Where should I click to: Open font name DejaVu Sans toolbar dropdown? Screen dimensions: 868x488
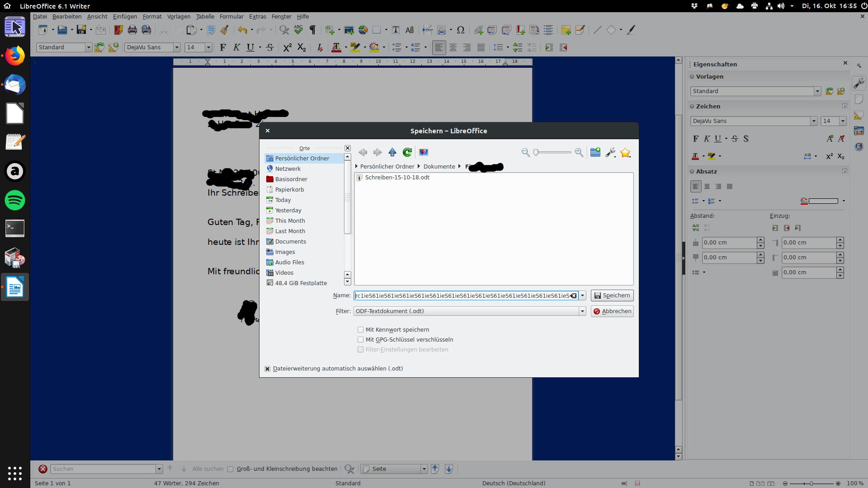tap(177, 47)
